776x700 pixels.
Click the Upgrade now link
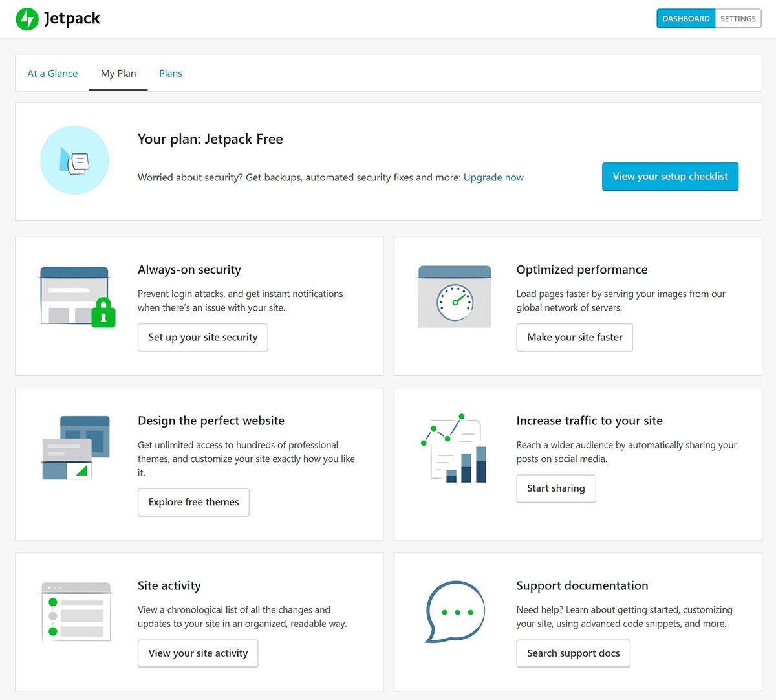[x=493, y=177]
